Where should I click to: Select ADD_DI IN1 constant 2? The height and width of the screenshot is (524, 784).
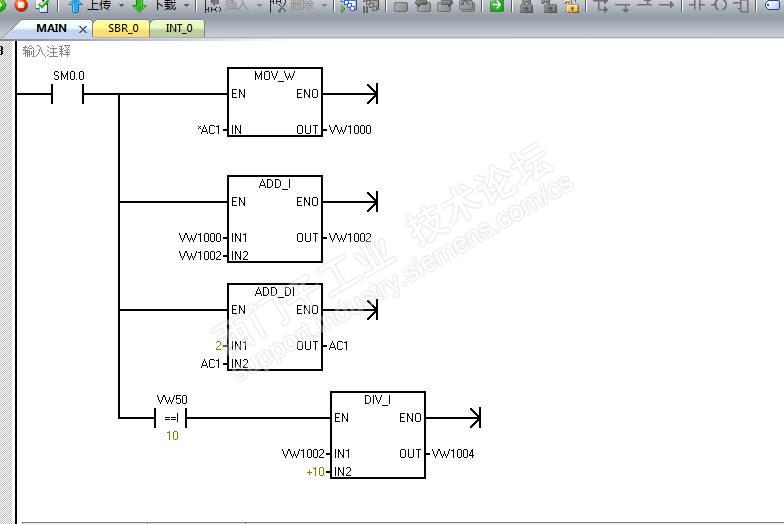[218, 346]
